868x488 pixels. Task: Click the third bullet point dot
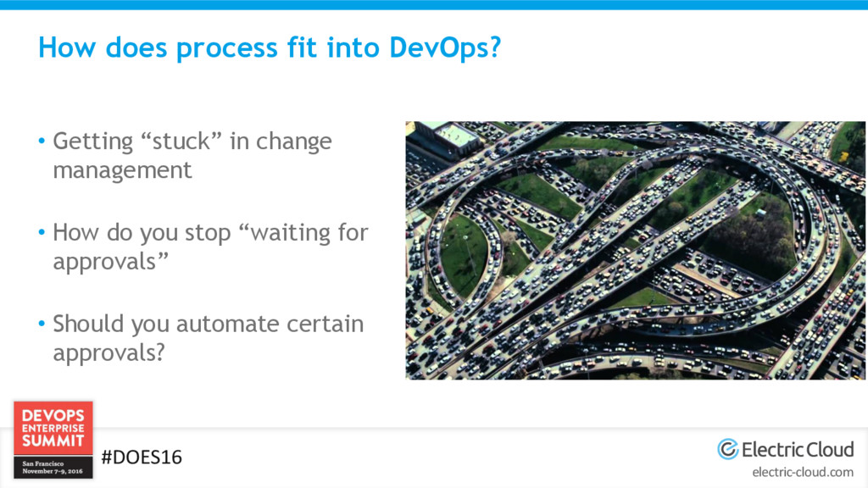(41, 324)
